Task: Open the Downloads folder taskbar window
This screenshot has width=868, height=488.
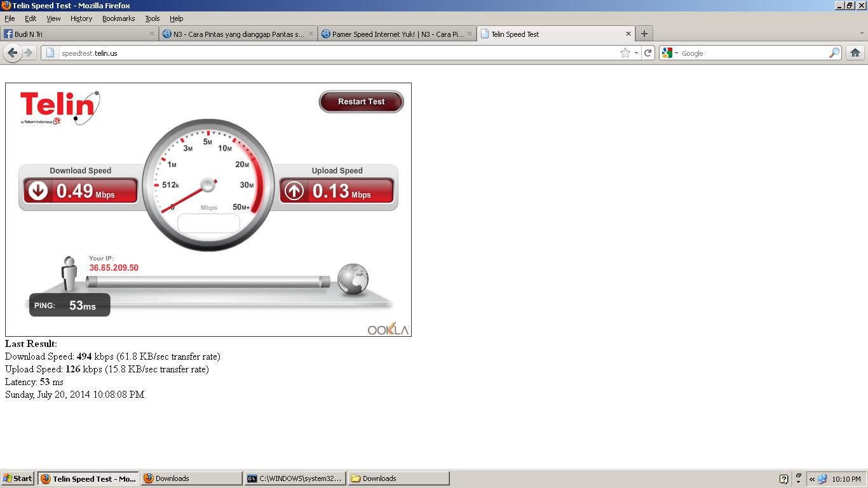Action: tap(399, 478)
